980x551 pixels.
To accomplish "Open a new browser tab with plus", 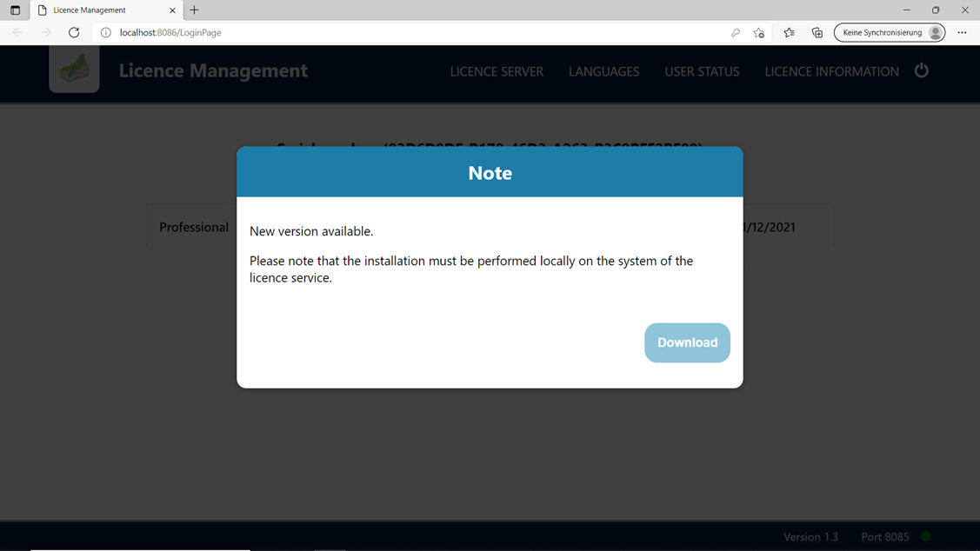I will (195, 10).
